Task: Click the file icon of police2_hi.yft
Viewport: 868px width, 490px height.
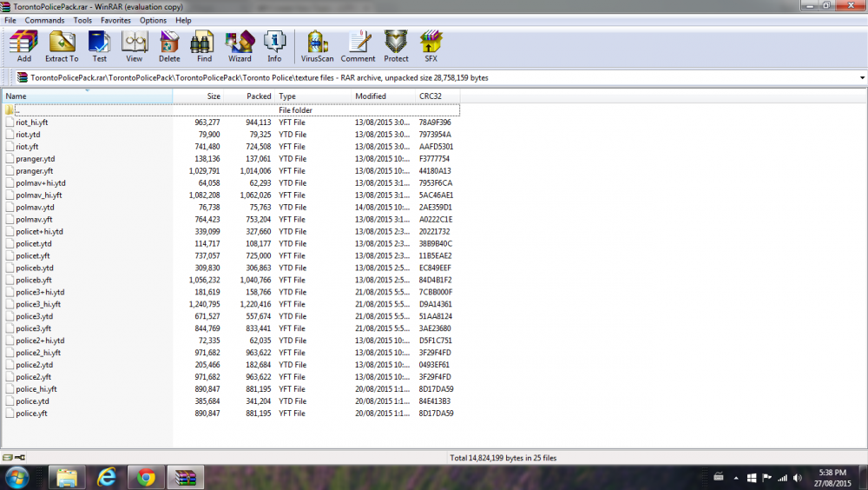Action: pos(10,353)
